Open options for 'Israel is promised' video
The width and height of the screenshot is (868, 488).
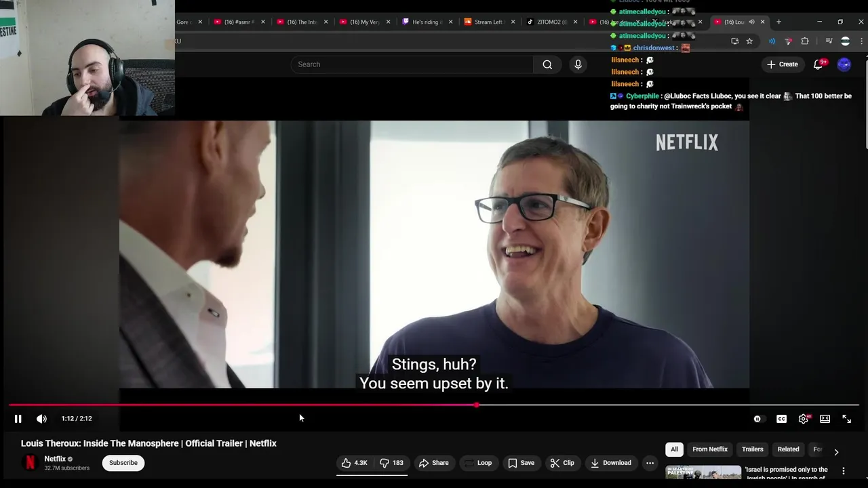click(x=844, y=470)
